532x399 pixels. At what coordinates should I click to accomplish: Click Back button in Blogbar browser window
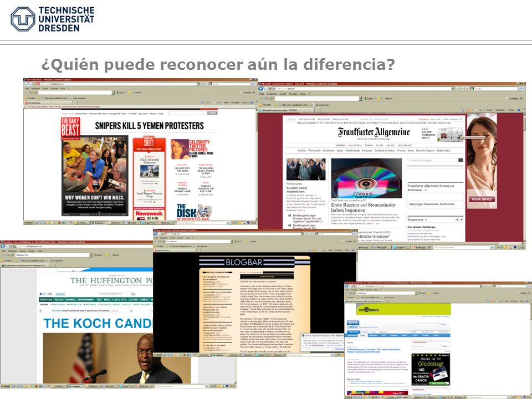(156, 234)
